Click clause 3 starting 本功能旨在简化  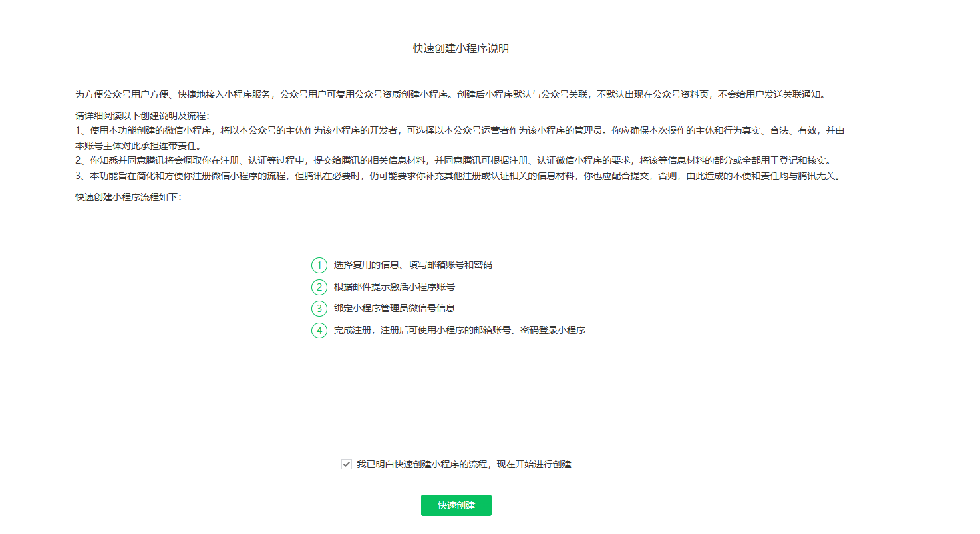pyautogui.click(x=459, y=176)
